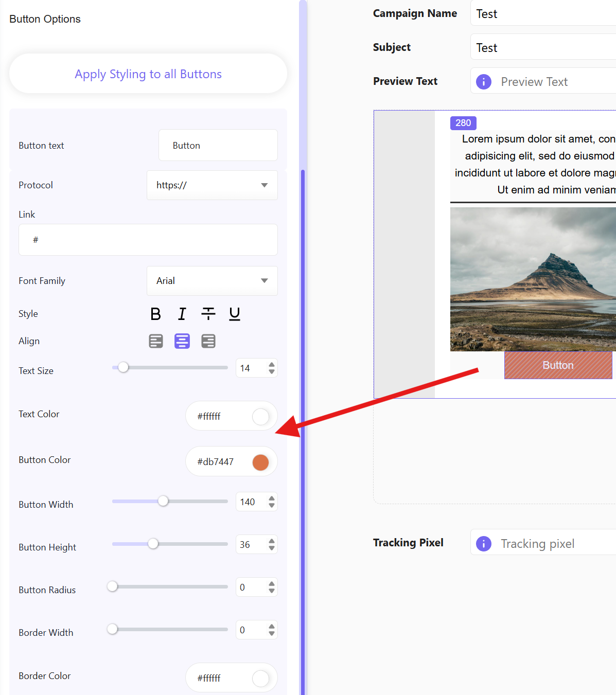
Task: Align button to the left
Action: pos(156,341)
